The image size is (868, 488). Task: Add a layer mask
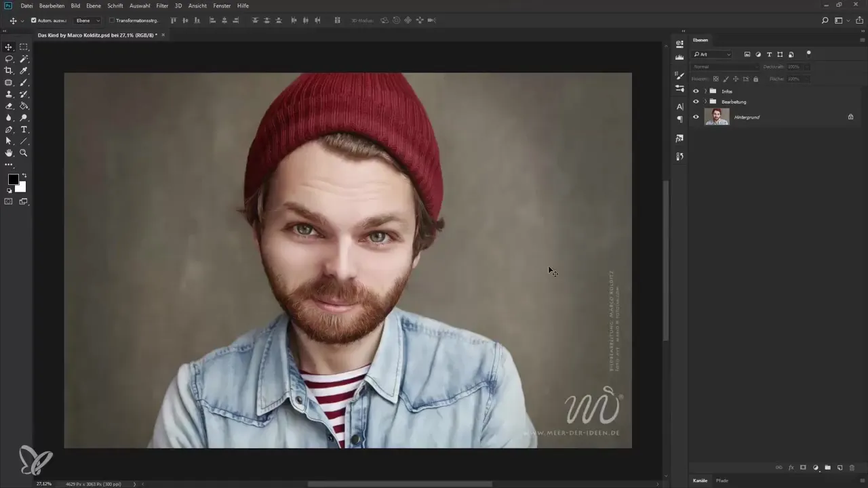(x=803, y=468)
